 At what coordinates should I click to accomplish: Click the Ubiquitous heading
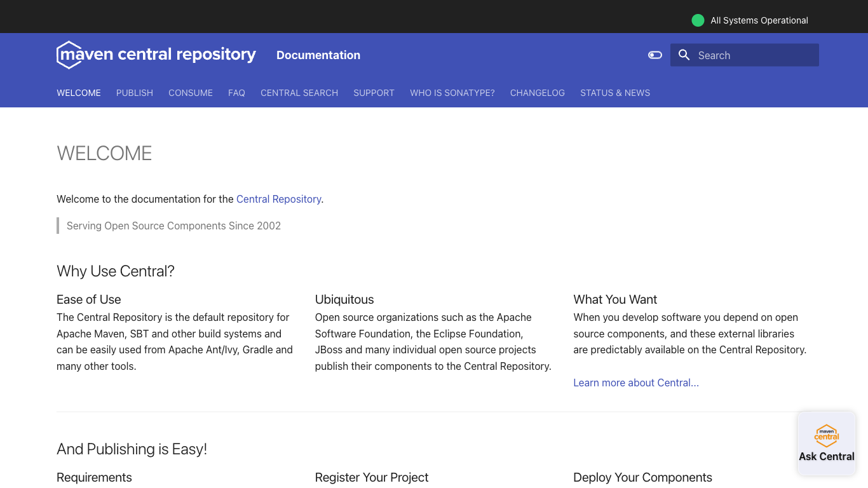(x=344, y=299)
